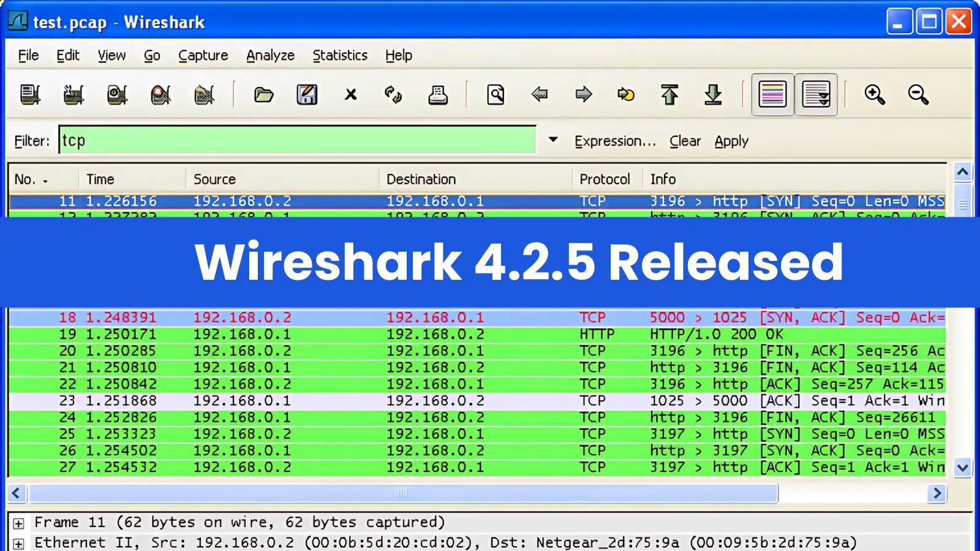This screenshot has height=551, width=980.
Task: Apply the display filter
Action: (731, 141)
